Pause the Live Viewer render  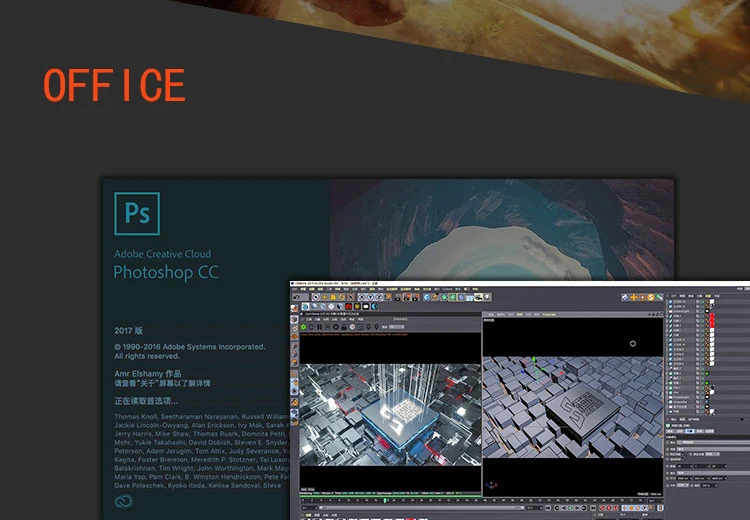320,327
